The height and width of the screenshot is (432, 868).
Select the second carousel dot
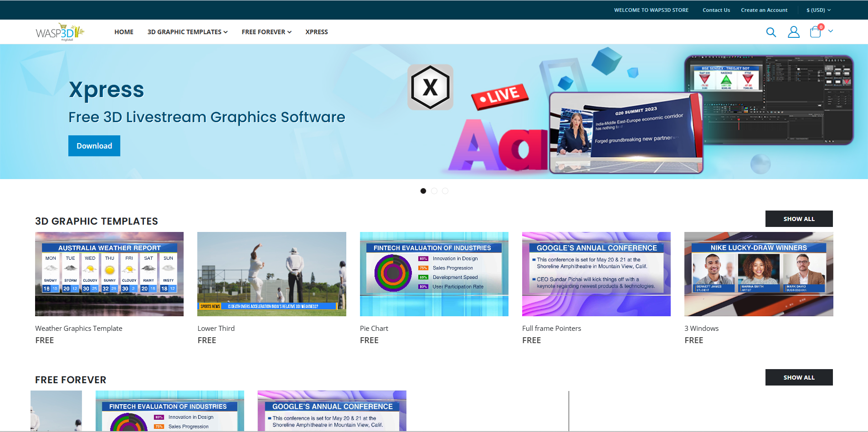point(434,191)
